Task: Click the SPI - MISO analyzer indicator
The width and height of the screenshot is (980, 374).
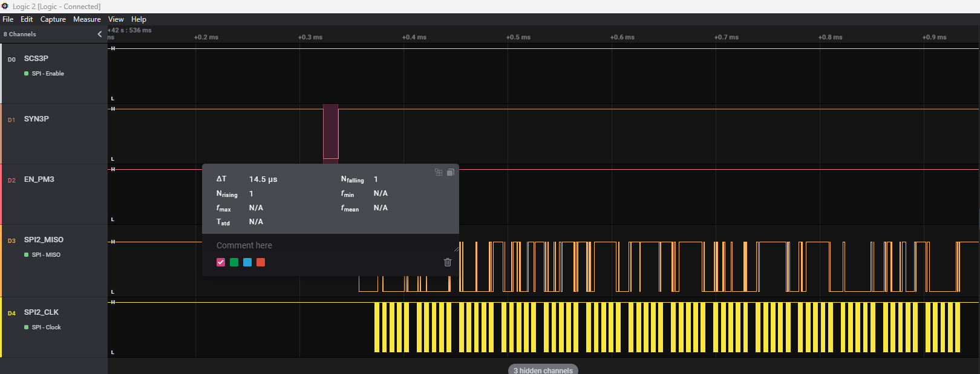Action: click(x=27, y=255)
